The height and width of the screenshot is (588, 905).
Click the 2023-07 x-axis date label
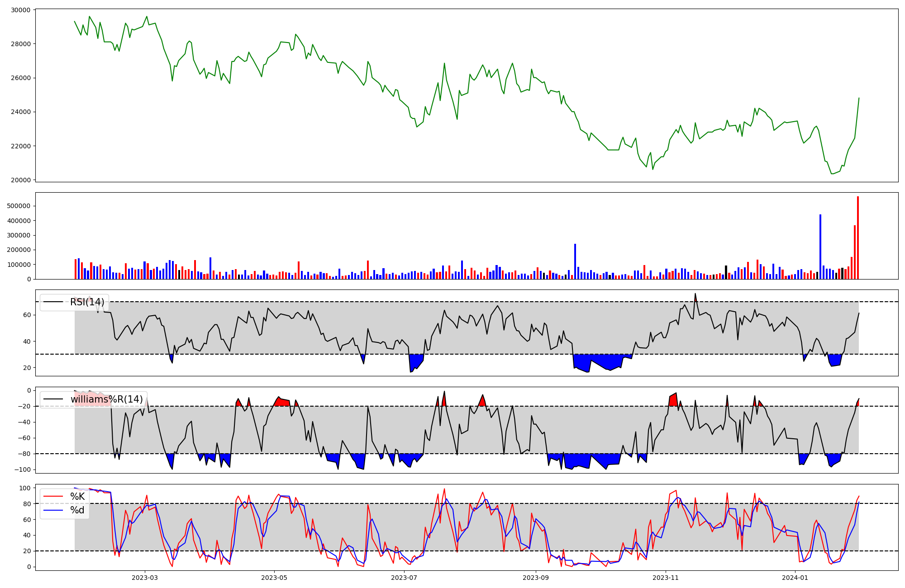[404, 578]
